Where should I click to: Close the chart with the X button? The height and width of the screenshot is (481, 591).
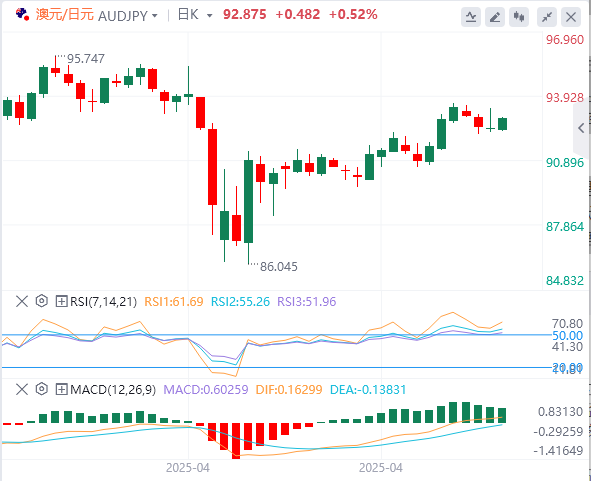(571, 17)
